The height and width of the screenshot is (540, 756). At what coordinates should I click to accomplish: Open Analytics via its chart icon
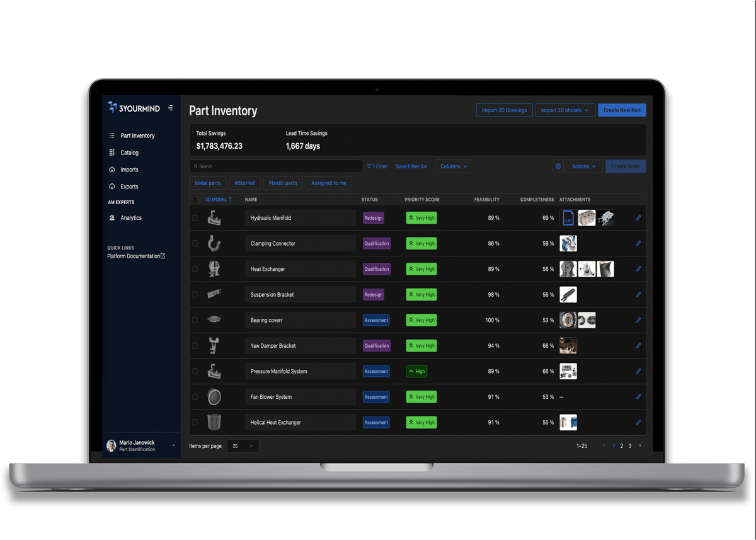(112, 217)
